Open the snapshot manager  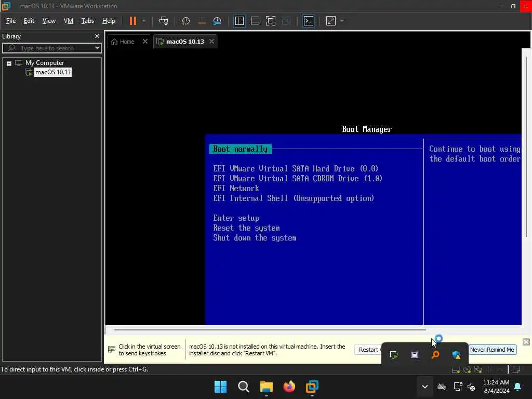pos(217,21)
